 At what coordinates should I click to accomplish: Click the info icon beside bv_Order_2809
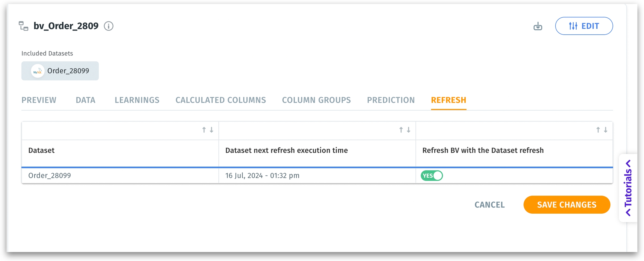click(108, 26)
